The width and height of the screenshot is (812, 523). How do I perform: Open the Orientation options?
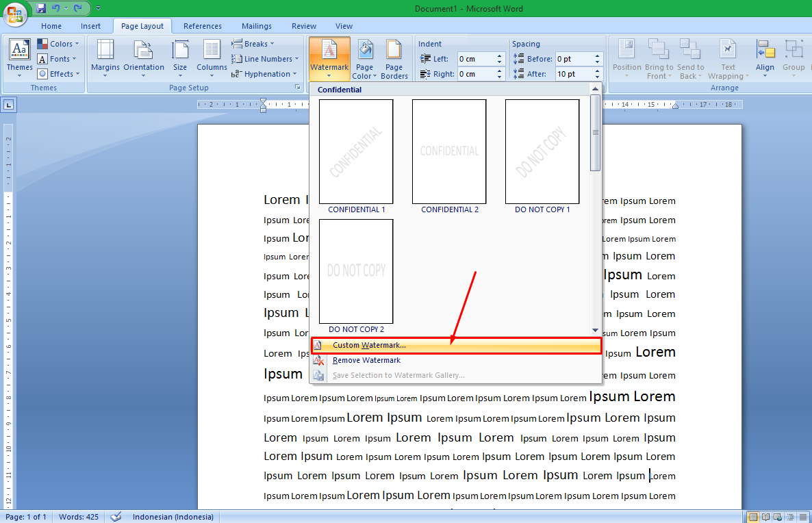144,58
